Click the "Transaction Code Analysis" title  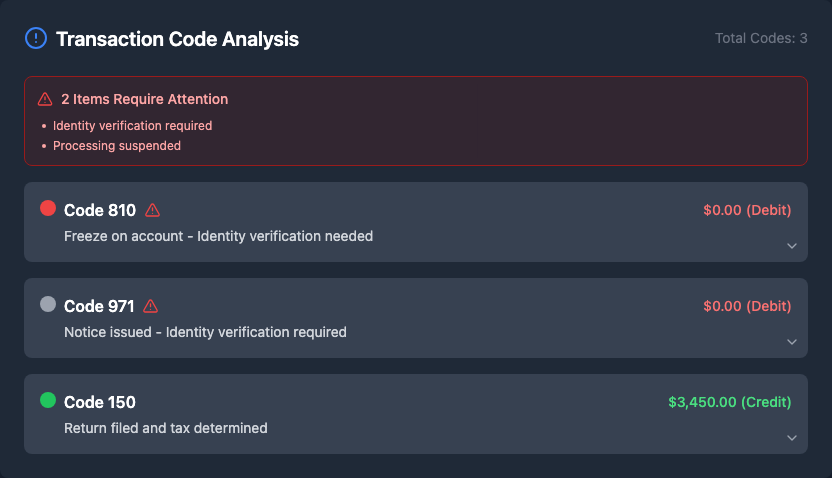click(177, 39)
